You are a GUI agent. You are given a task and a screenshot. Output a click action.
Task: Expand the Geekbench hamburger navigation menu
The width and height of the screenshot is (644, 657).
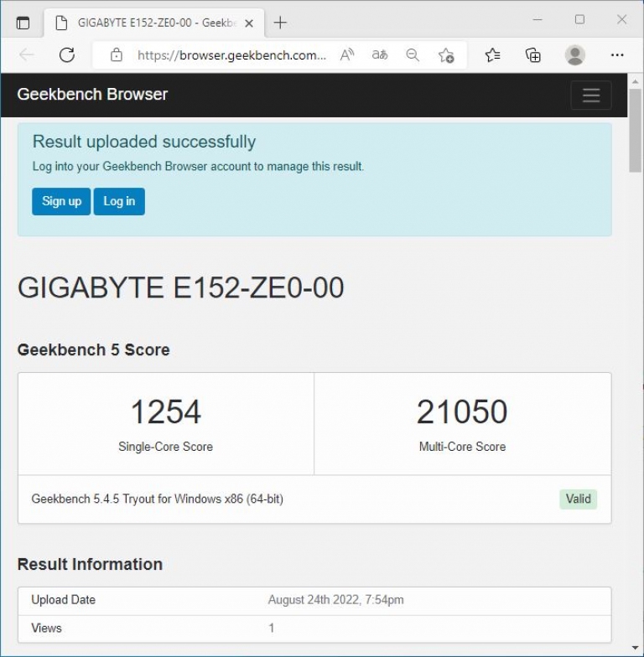point(590,96)
